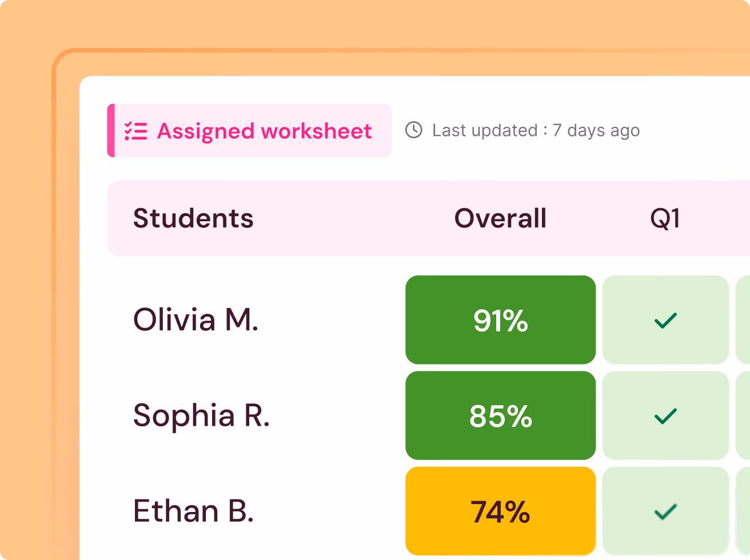Click the Last updated 7 days ago text
The height and width of the screenshot is (560, 750).
[536, 131]
